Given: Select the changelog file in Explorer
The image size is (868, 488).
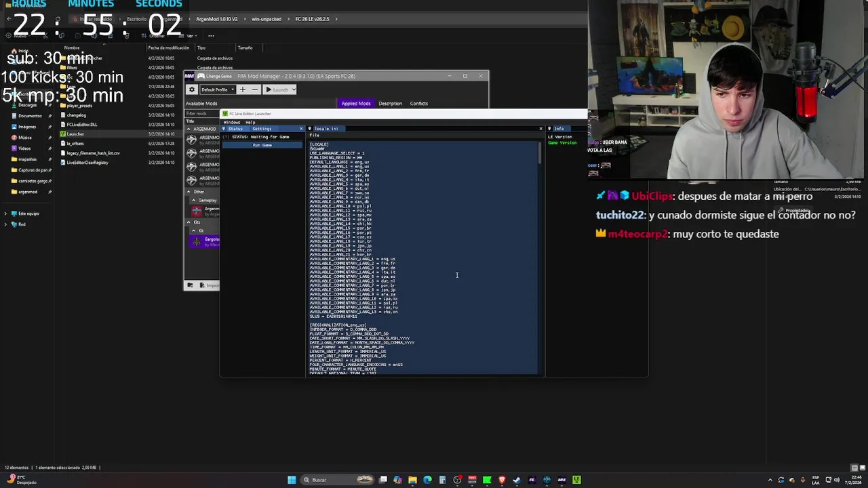Looking at the screenshot, I should coord(76,115).
